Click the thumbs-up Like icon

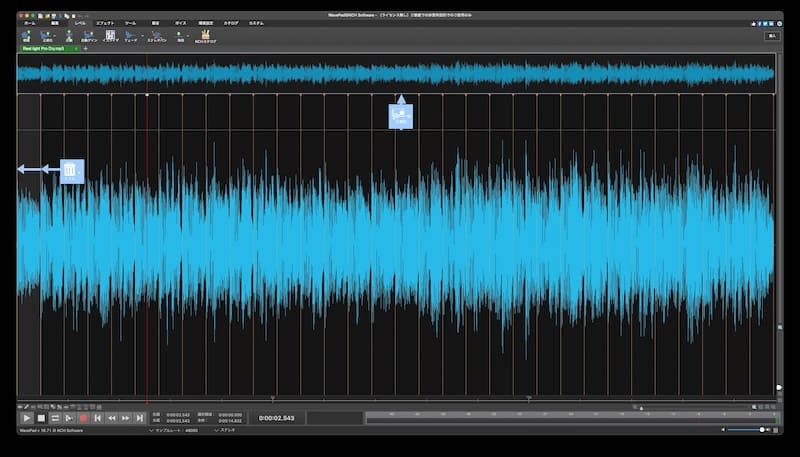point(753,23)
